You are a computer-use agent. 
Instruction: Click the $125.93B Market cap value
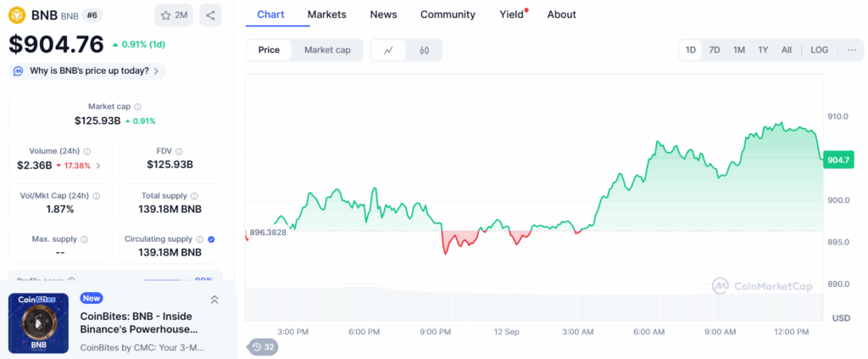[97, 121]
